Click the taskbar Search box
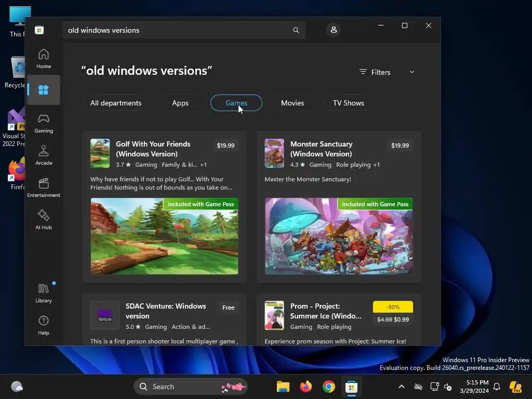This screenshot has height=399, width=532. (191, 387)
